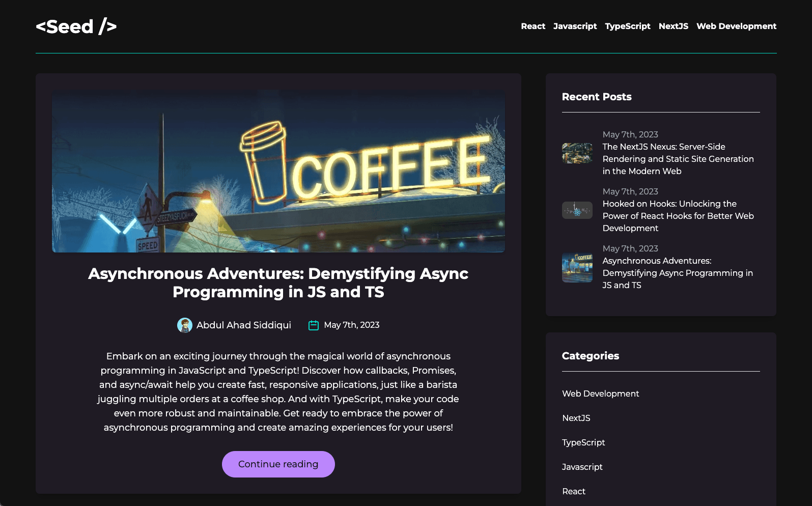Viewport: 812px width, 506px height.
Task: Select Javascript in the top navigation
Action: (x=575, y=26)
